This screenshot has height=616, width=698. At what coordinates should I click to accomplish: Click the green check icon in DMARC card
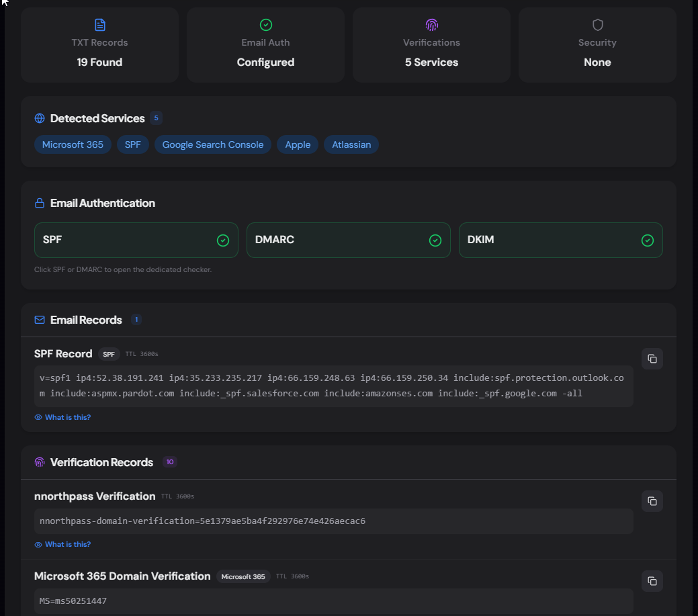pyautogui.click(x=435, y=240)
